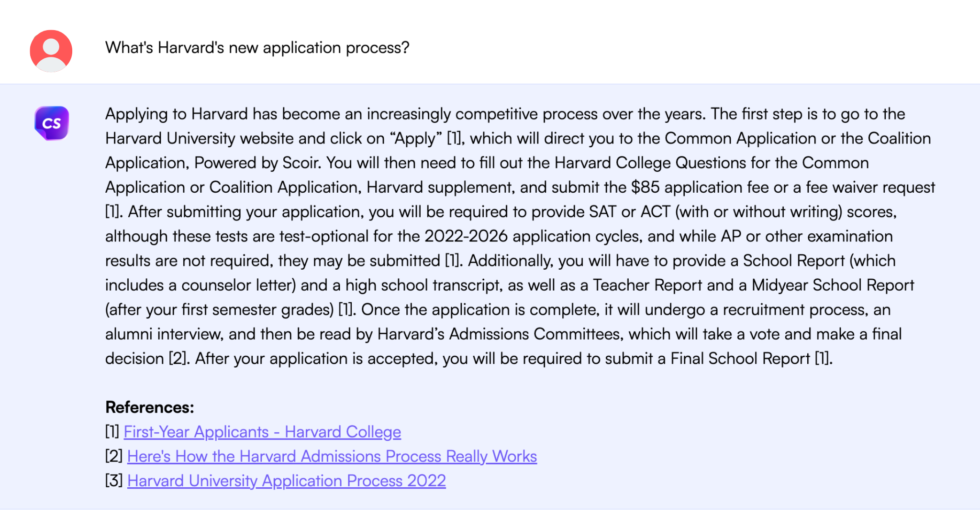
Task: Click the "$85" fee amount in the answer
Action: [645, 187]
